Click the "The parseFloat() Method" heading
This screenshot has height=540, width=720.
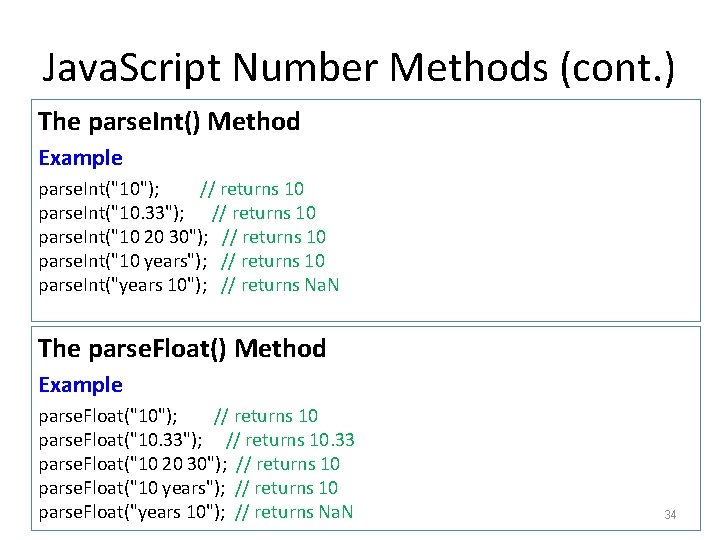coord(182,349)
